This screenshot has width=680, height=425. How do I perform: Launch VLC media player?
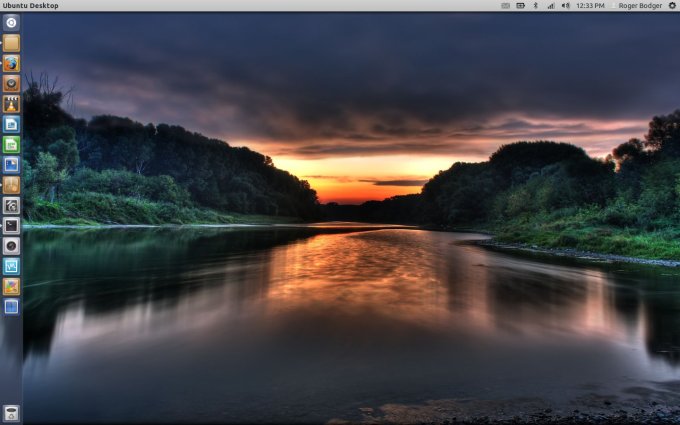point(11,104)
